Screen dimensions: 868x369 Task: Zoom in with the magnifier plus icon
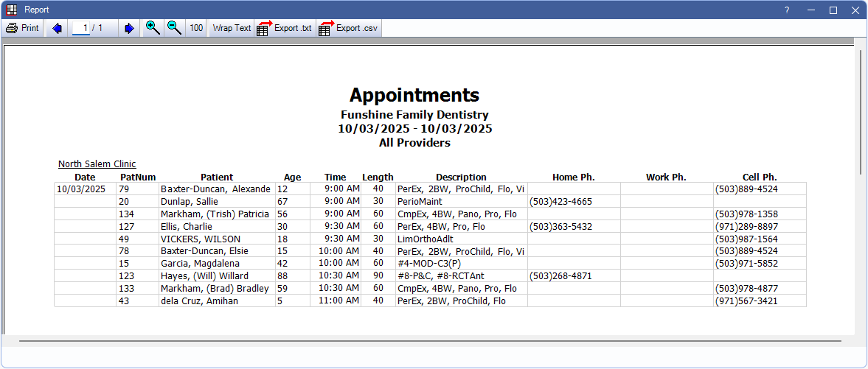point(153,28)
